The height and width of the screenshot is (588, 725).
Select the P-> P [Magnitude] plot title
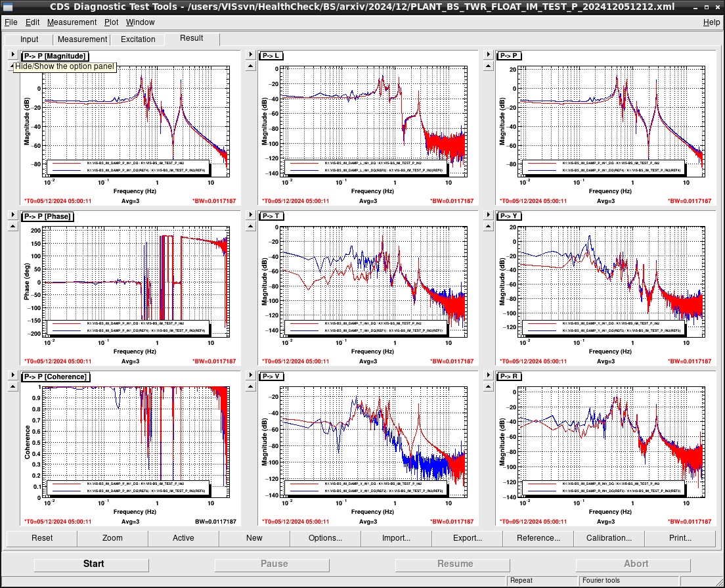coord(55,56)
